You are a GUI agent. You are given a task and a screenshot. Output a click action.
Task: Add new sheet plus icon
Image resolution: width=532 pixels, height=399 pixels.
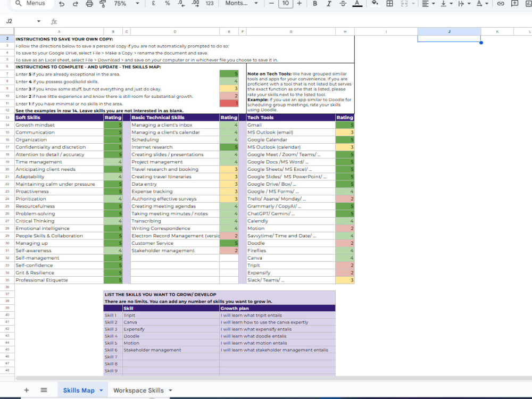click(x=27, y=390)
